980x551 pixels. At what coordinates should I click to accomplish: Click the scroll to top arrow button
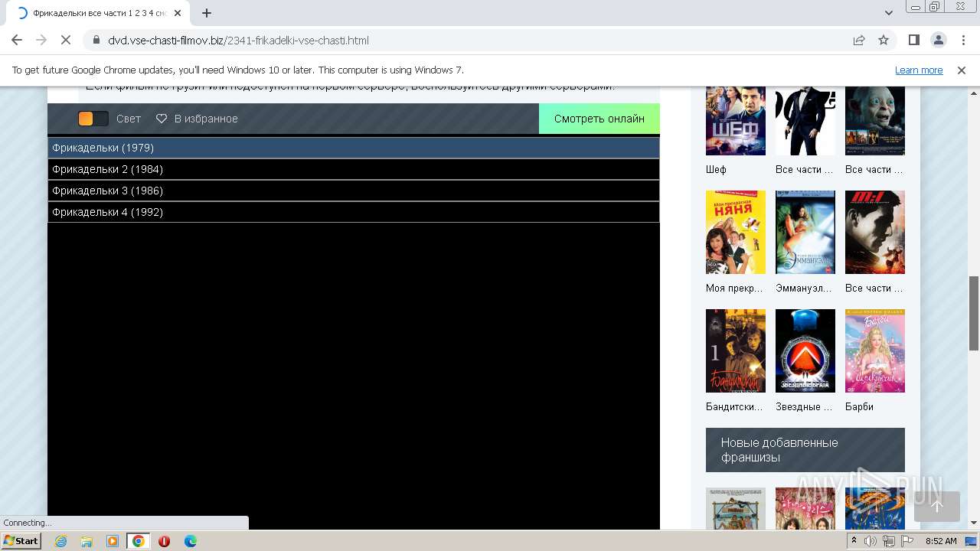tap(937, 506)
